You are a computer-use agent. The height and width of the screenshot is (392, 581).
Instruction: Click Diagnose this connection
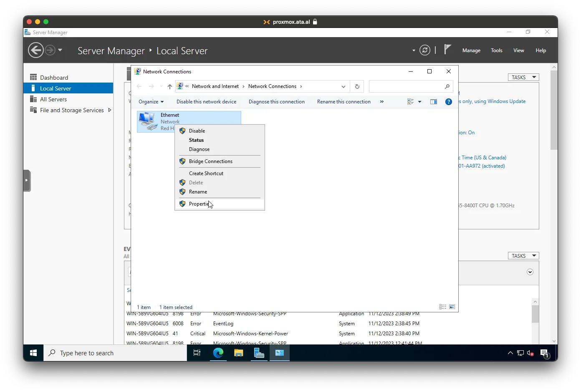[277, 102]
